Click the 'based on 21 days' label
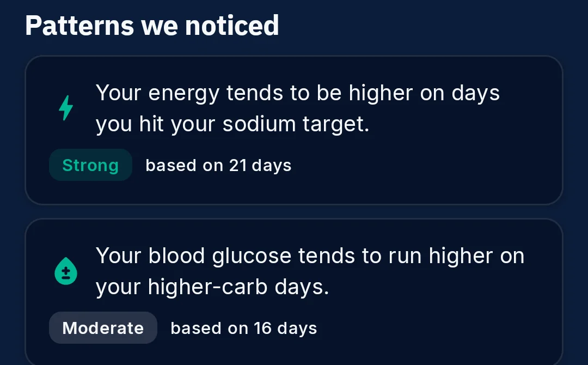 218,166
